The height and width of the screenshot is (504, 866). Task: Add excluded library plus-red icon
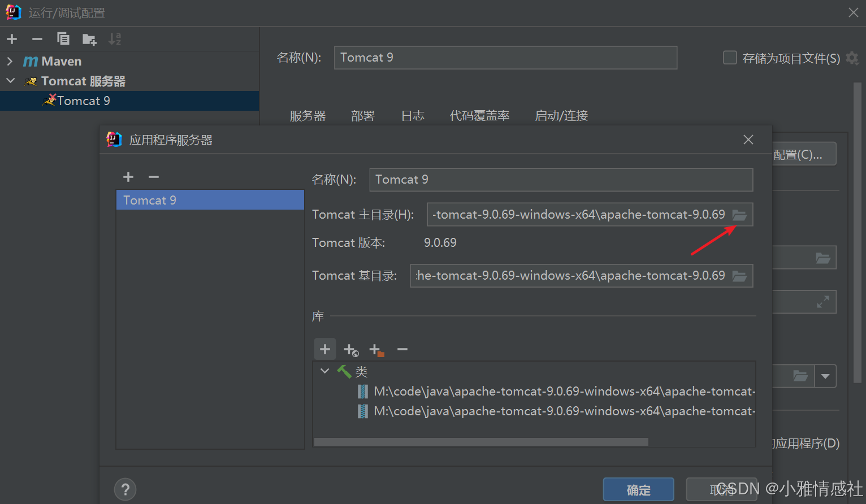[x=376, y=350]
